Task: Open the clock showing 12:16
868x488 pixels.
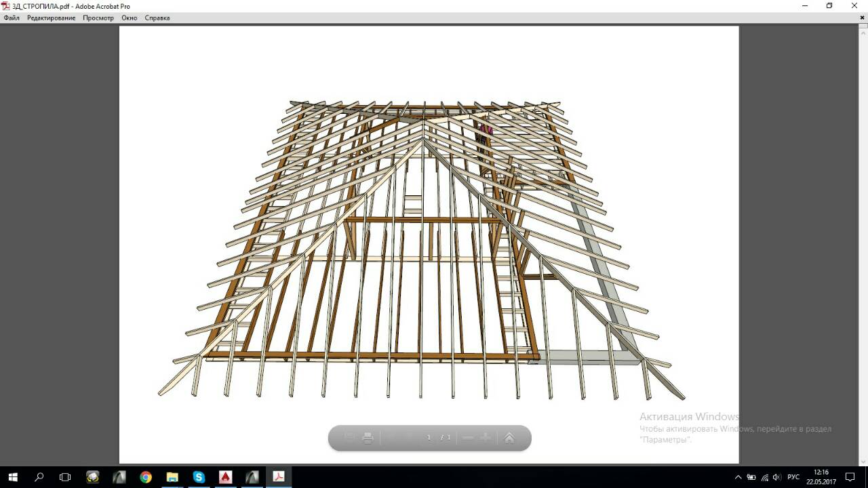Action: (821, 477)
